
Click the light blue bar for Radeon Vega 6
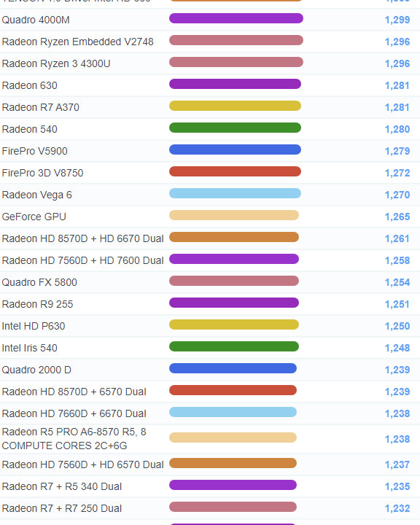(x=235, y=193)
